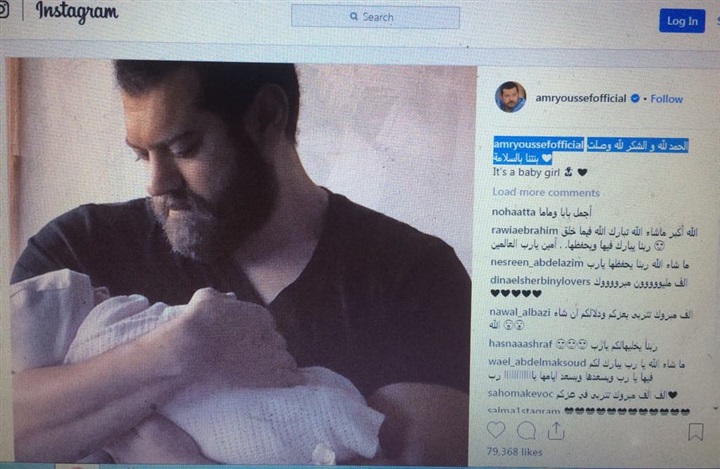Open rawiaebrahim commenter profile
Image resolution: width=720 pixels, height=469 pixels.
tap(524, 231)
